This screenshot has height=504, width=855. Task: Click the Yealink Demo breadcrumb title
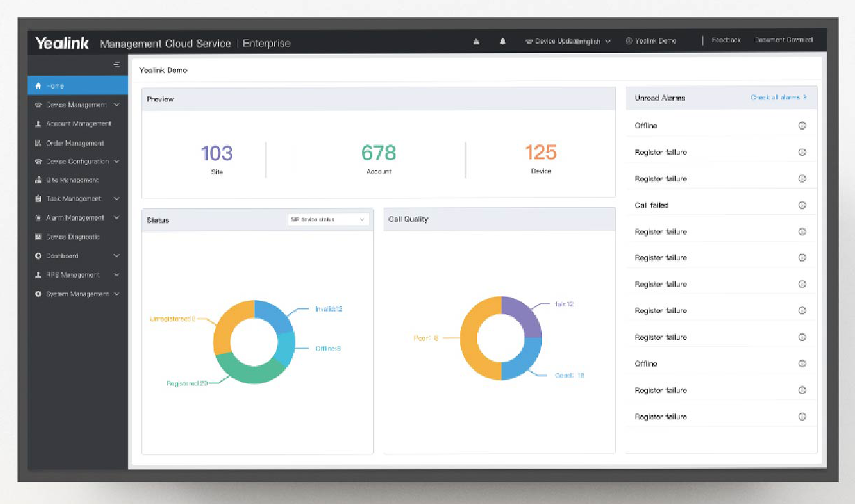coord(164,70)
